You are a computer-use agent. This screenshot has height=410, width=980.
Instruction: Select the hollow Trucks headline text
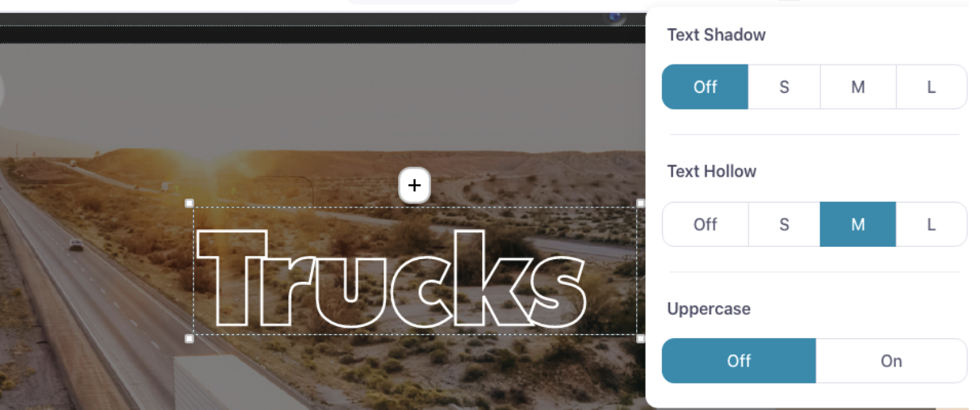pyautogui.click(x=392, y=278)
